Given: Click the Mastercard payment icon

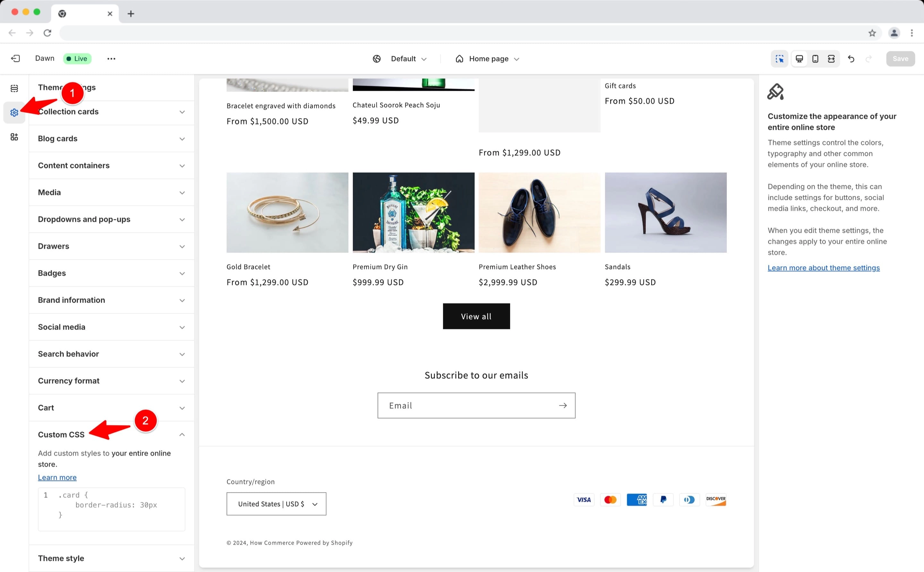Looking at the screenshot, I should click(x=610, y=499).
